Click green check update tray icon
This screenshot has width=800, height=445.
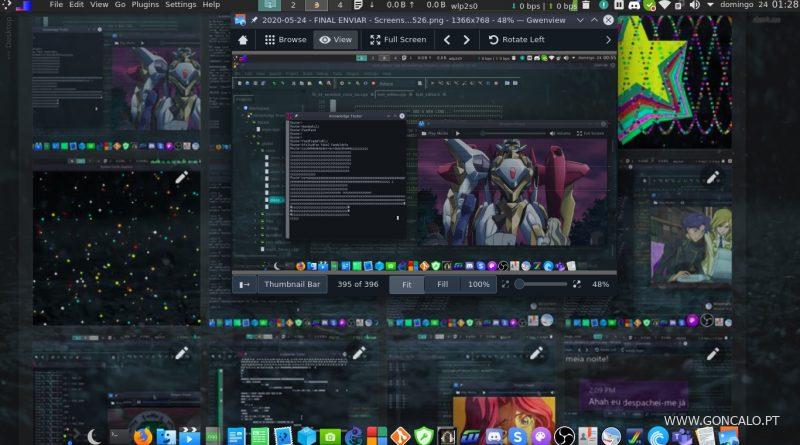649,6
